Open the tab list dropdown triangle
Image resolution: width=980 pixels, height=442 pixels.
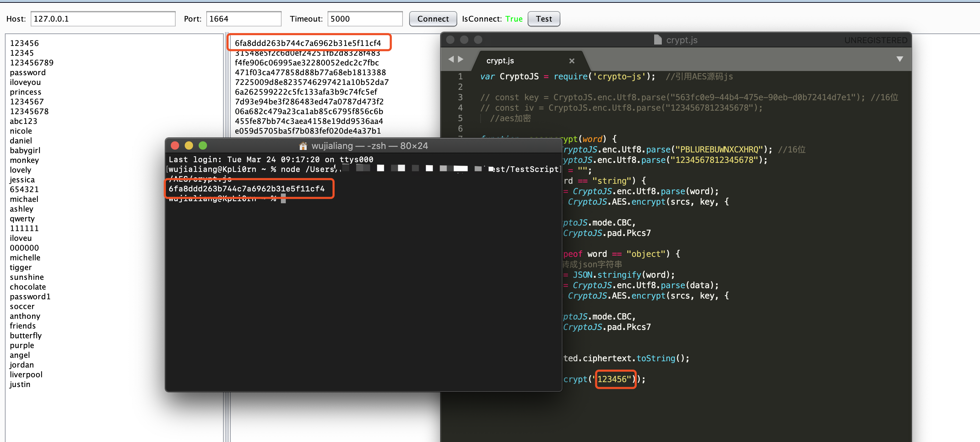tap(899, 59)
